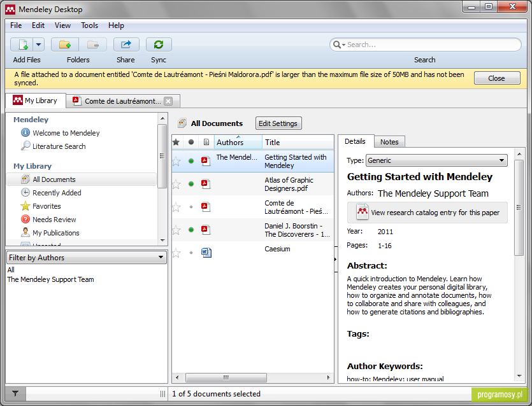Toggle read status of Atlas of Graphic Designers
Image resolution: width=532 pixels, height=406 pixels.
(191, 184)
